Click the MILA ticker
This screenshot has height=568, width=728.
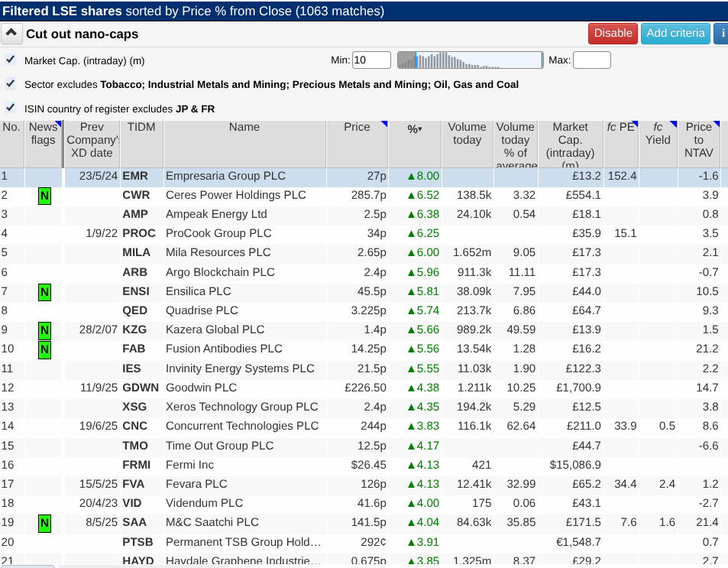click(136, 252)
